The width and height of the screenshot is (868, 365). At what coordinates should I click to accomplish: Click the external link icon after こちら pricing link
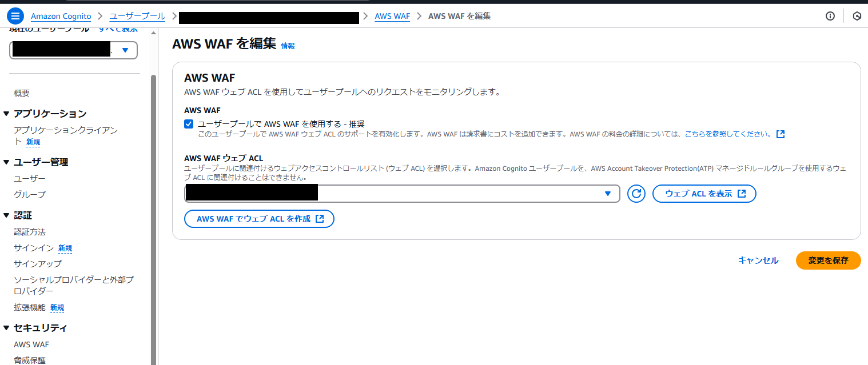point(781,134)
